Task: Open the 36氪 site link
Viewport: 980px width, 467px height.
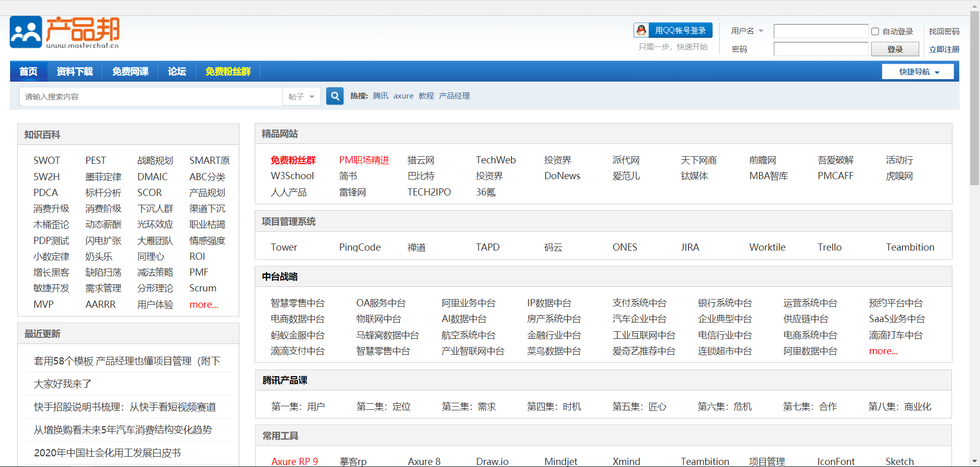Action: [x=485, y=192]
